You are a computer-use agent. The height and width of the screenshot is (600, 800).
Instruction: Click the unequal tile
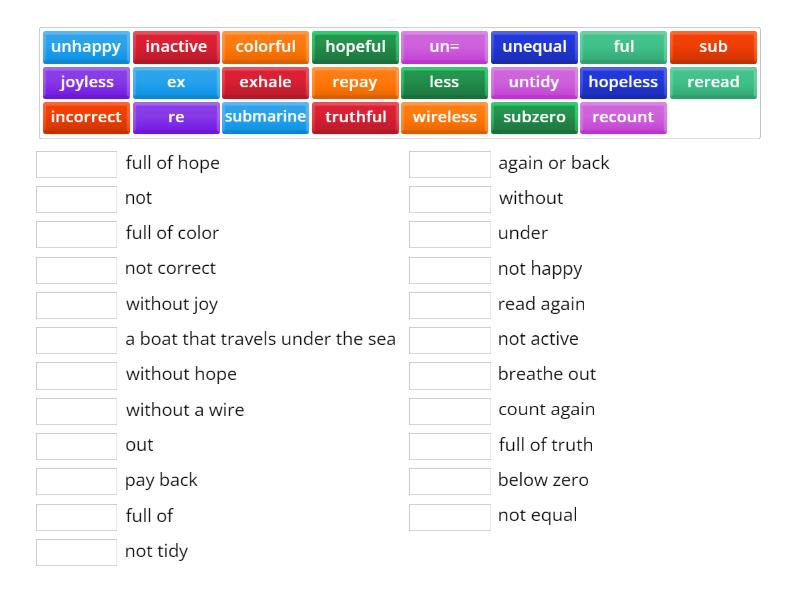tap(534, 46)
